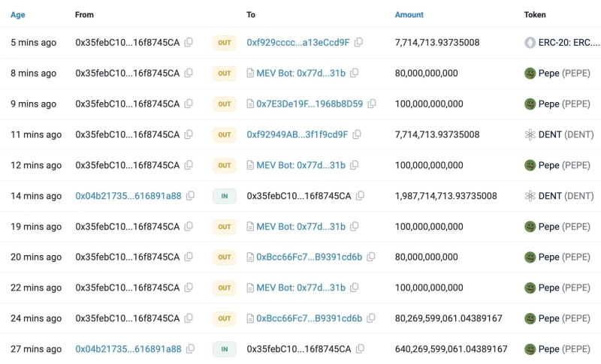
Task: Copy MEV Bot address in 8 mins ago row
Action: 355,74
